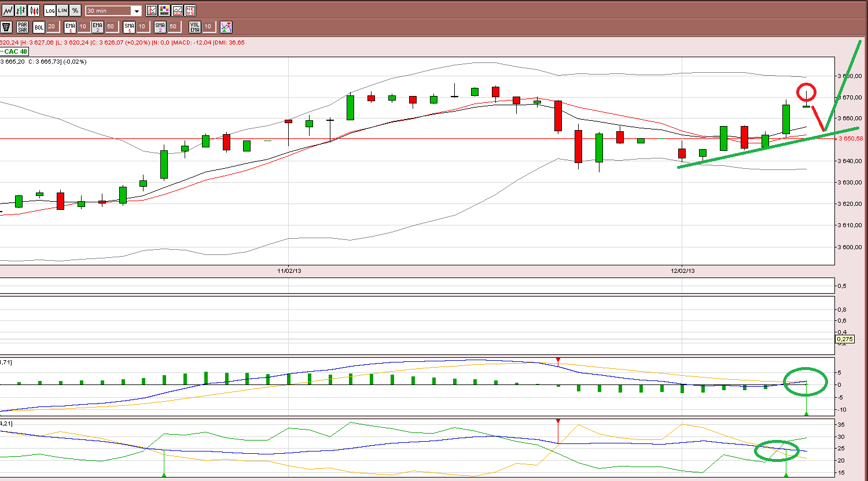Switch to the bar chart style
The height and width of the screenshot is (481, 868).
point(21,10)
